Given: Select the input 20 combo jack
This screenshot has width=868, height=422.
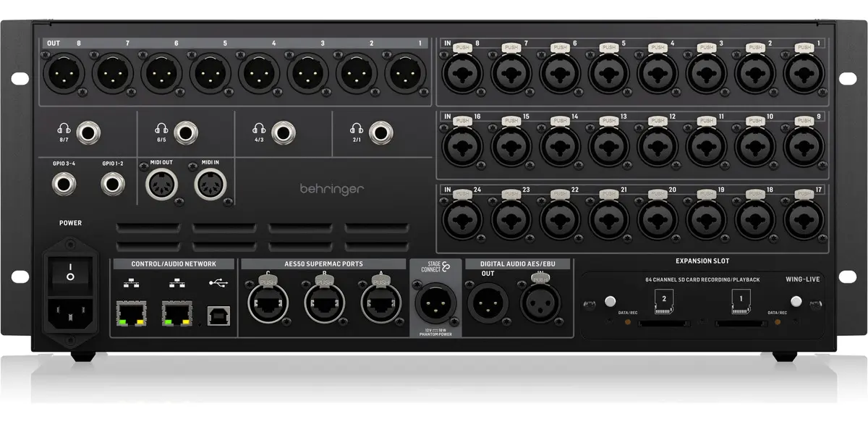Looking at the screenshot, I should [x=658, y=219].
